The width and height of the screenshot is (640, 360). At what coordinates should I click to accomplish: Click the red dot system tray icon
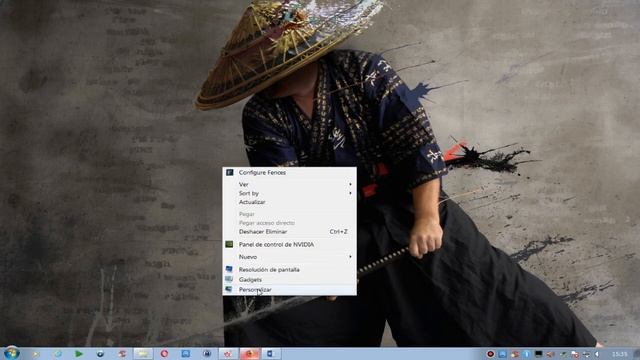490,354
